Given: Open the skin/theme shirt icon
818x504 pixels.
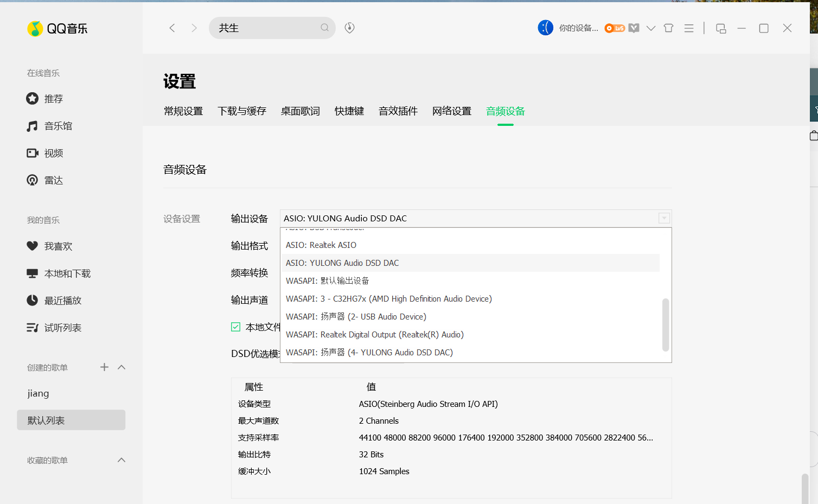Looking at the screenshot, I should tap(668, 28).
